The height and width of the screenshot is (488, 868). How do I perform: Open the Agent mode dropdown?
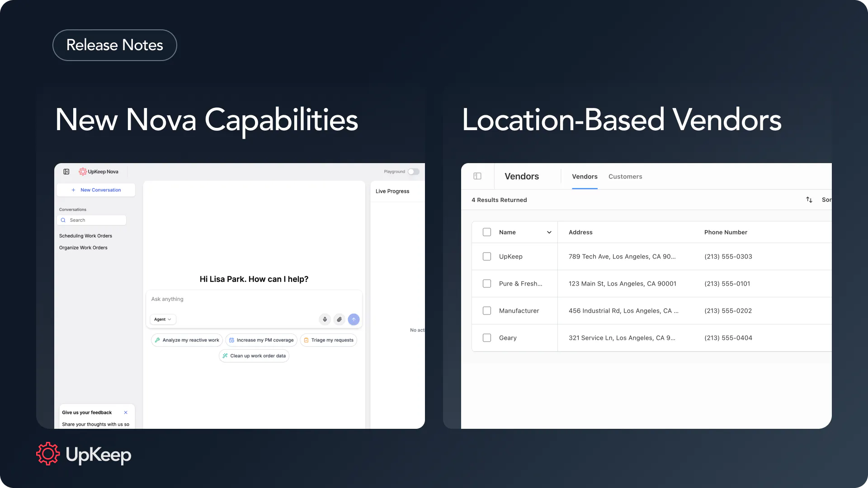point(163,319)
